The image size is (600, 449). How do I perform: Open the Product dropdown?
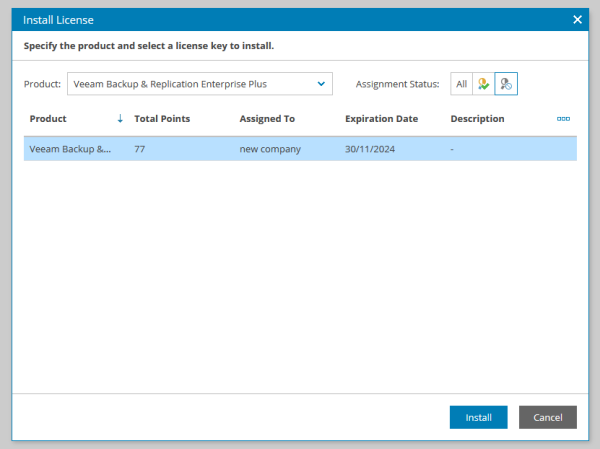pos(200,84)
